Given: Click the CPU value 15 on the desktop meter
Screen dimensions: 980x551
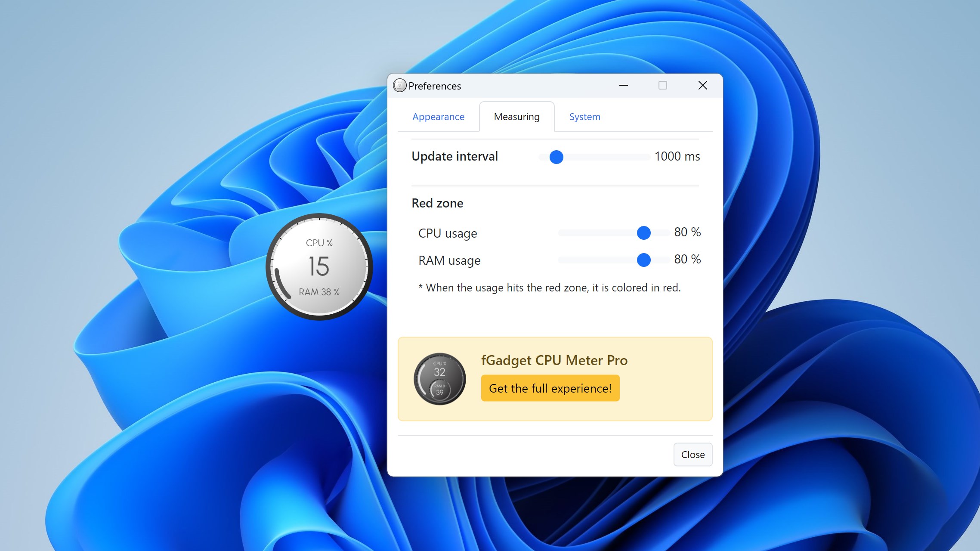Looking at the screenshot, I should (318, 266).
